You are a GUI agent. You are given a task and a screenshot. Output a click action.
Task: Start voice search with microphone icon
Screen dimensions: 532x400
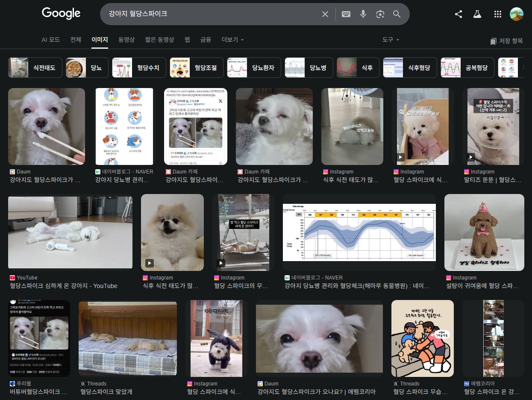click(x=363, y=14)
